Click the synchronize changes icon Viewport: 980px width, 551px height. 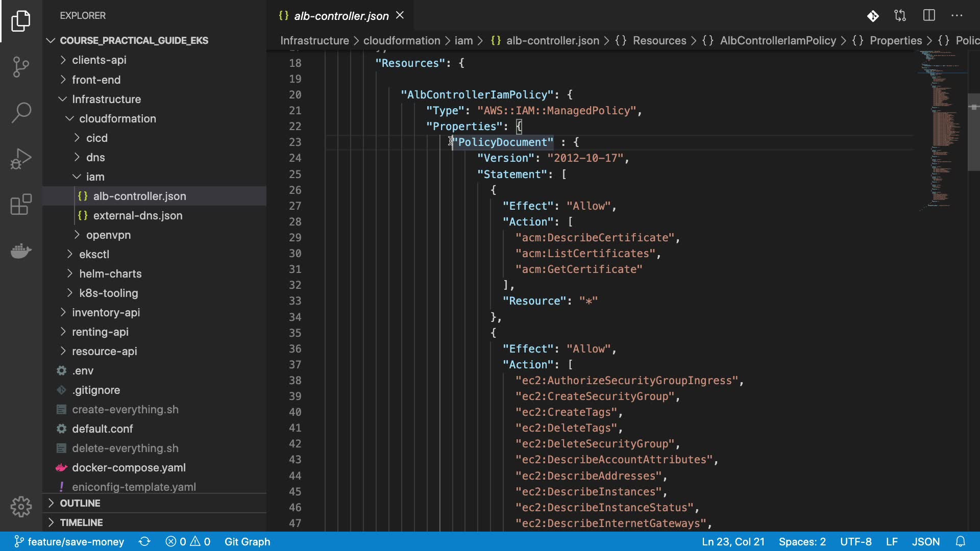click(x=144, y=541)
